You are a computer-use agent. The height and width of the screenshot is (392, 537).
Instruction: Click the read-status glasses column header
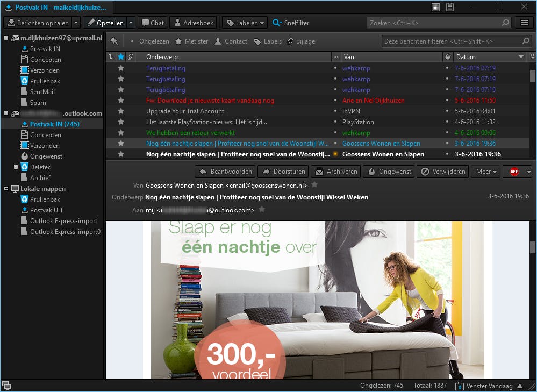336,56
